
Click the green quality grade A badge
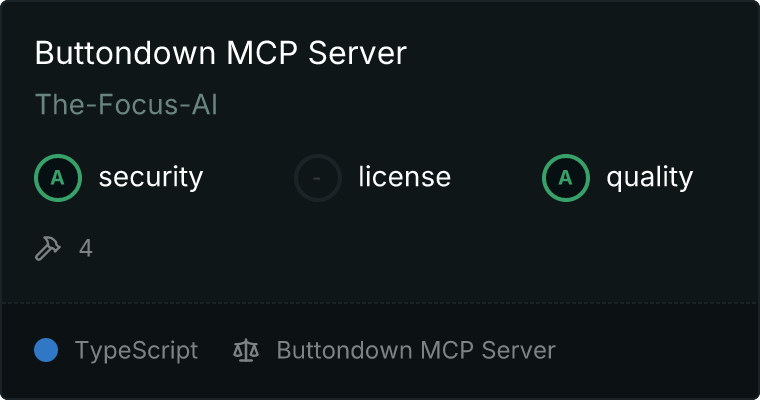566,178
